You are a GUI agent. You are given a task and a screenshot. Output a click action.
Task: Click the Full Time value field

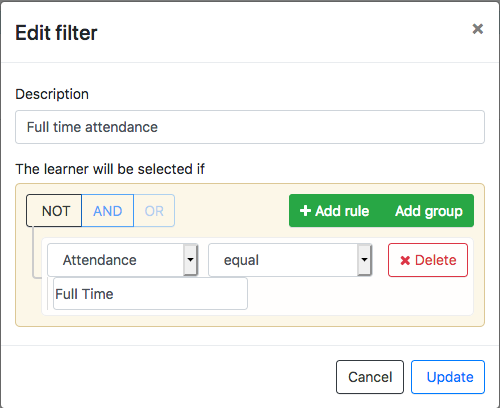[150, 294]
